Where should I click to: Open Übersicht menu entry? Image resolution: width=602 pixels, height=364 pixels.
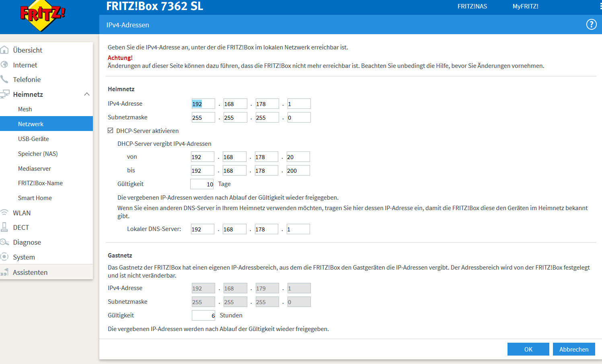46,50
